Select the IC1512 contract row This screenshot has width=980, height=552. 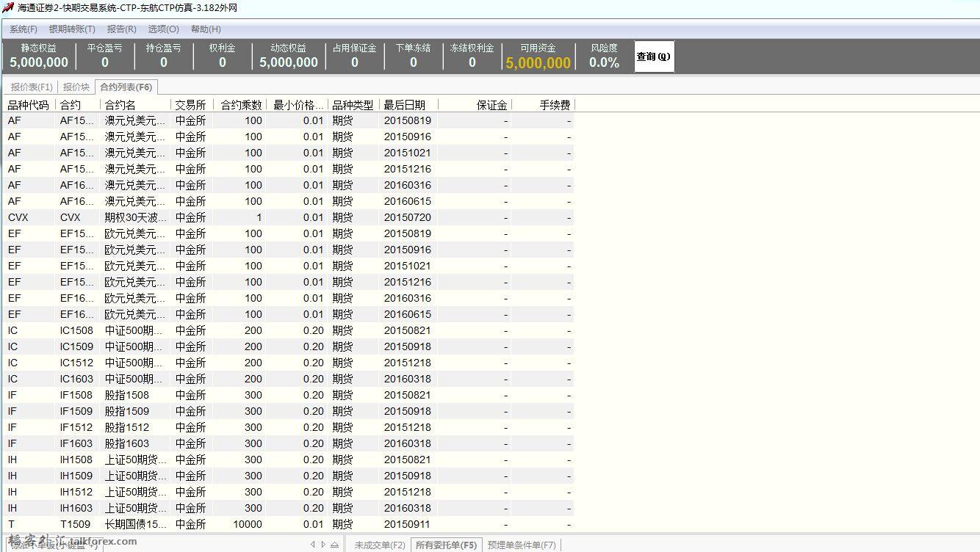[288, 363]
